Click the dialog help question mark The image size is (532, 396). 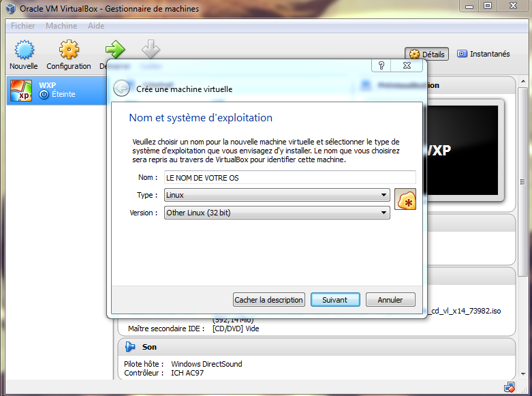point(381,65)
